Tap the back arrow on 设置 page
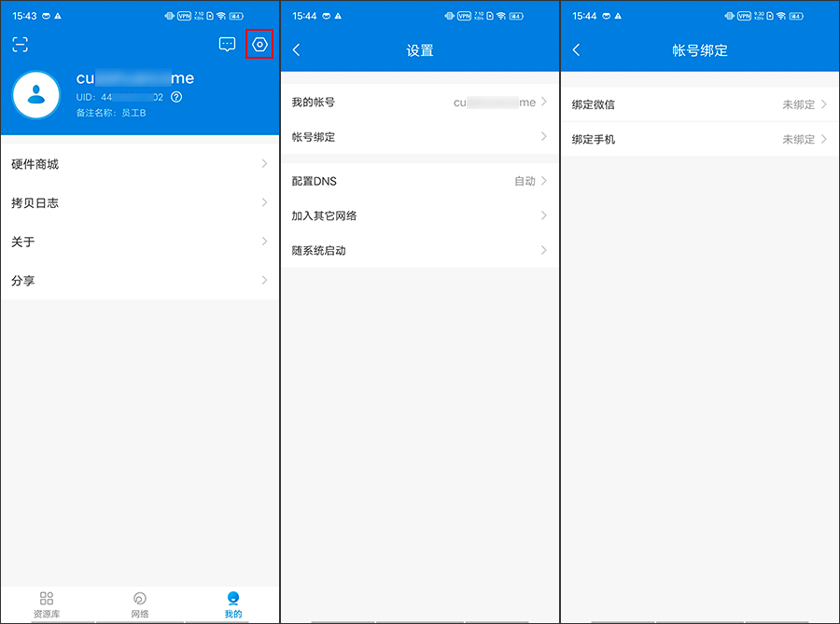This screenshot has width=840, height=624. point(296,50)
